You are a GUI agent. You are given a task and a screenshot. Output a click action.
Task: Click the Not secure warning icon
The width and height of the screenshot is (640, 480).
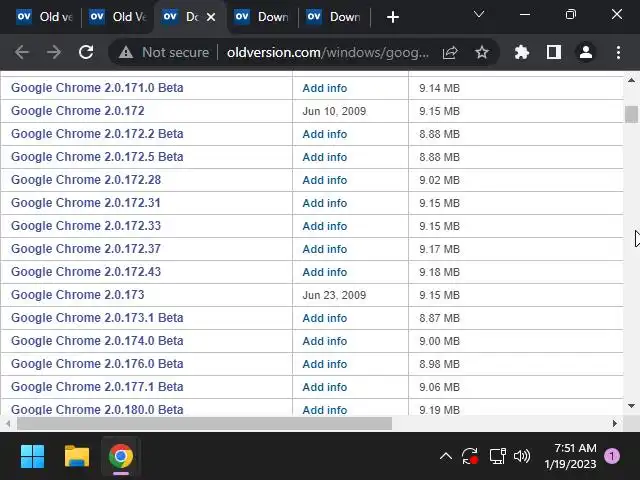point(126,52)
